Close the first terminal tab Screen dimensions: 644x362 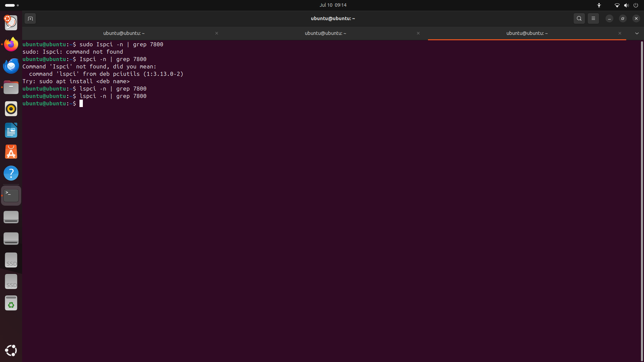tap(217, 33)
